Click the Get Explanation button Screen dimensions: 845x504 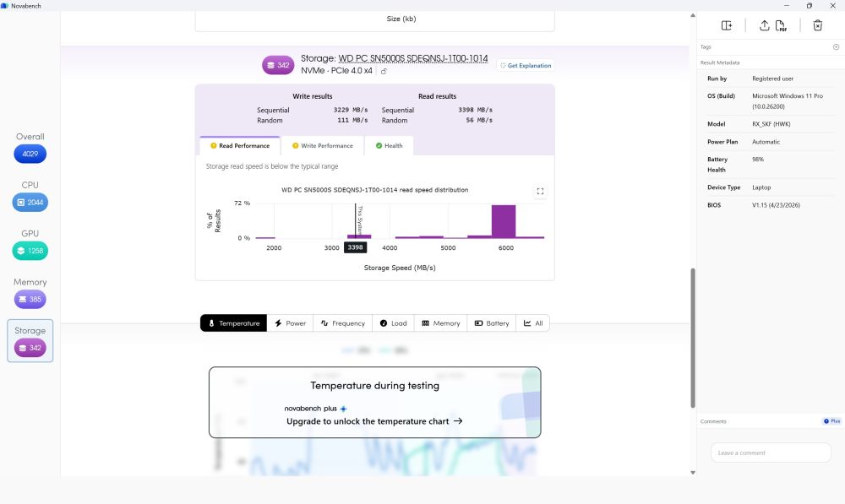point(526,66)
